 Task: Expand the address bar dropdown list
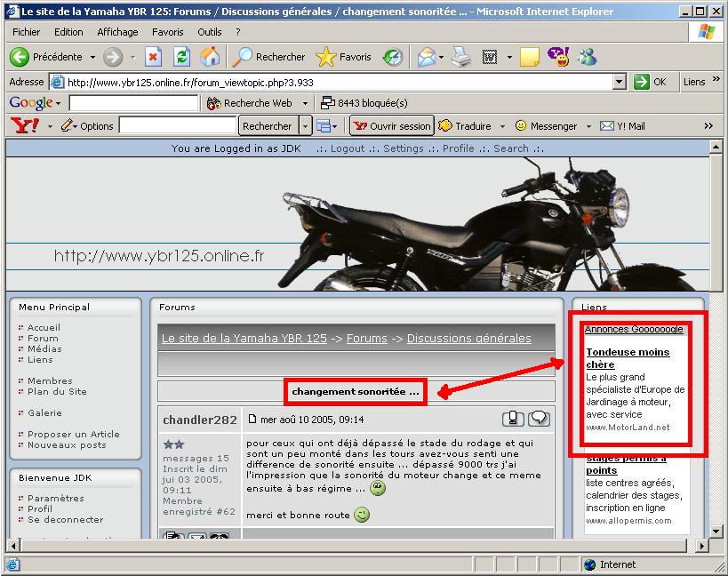pos(620,82)
